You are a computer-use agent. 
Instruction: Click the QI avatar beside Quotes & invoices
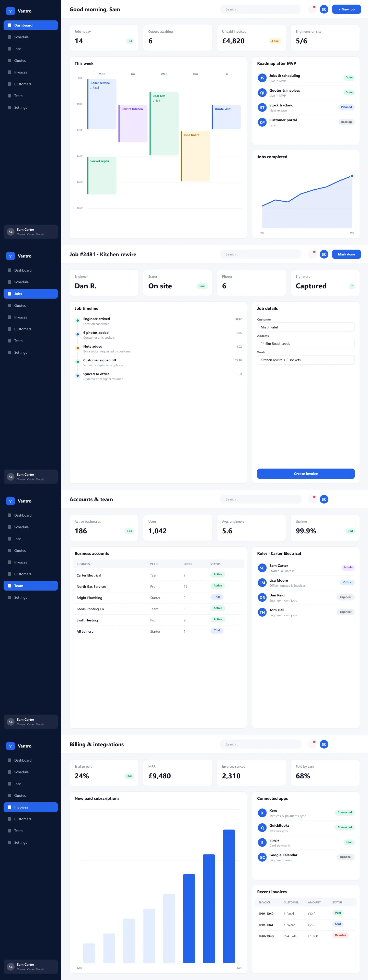[x=262, y=93]
